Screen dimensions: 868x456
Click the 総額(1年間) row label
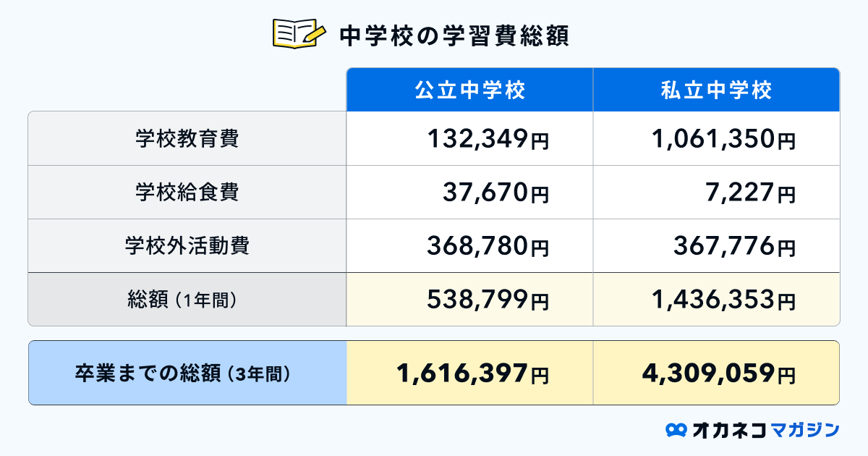[x=187, y=300]
